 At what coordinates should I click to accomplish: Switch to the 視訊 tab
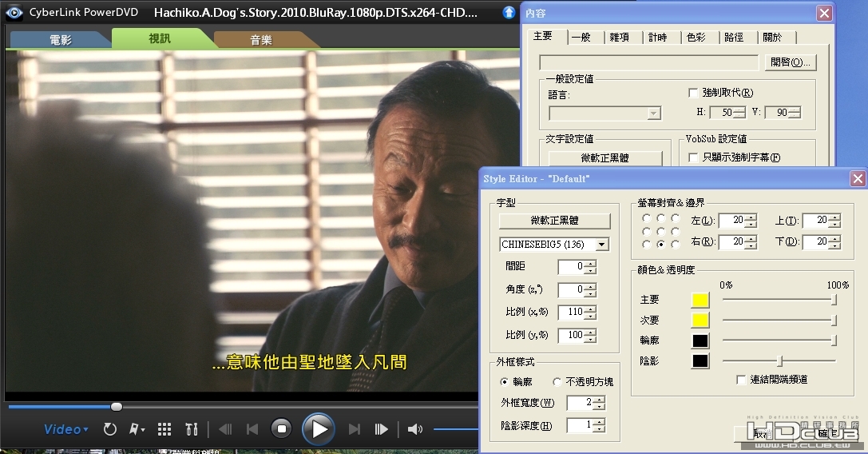coord(160,38)
